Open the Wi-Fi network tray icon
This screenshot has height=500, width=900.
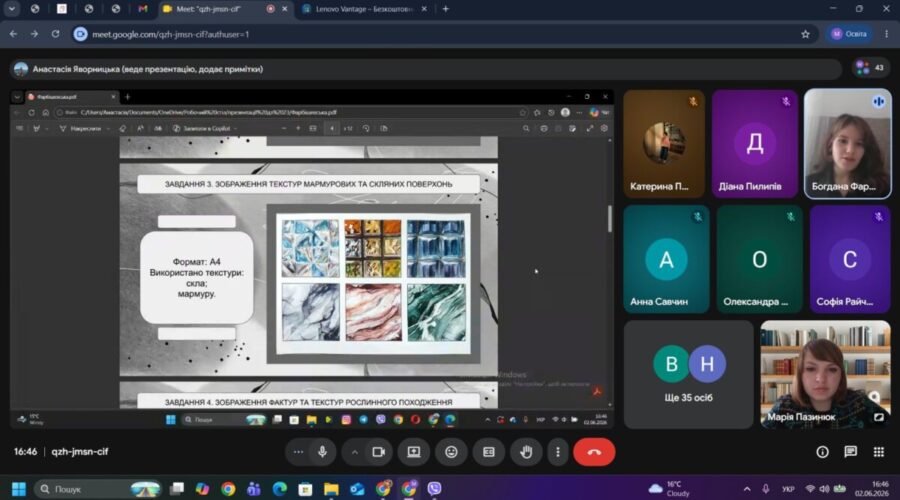(810, 489)
